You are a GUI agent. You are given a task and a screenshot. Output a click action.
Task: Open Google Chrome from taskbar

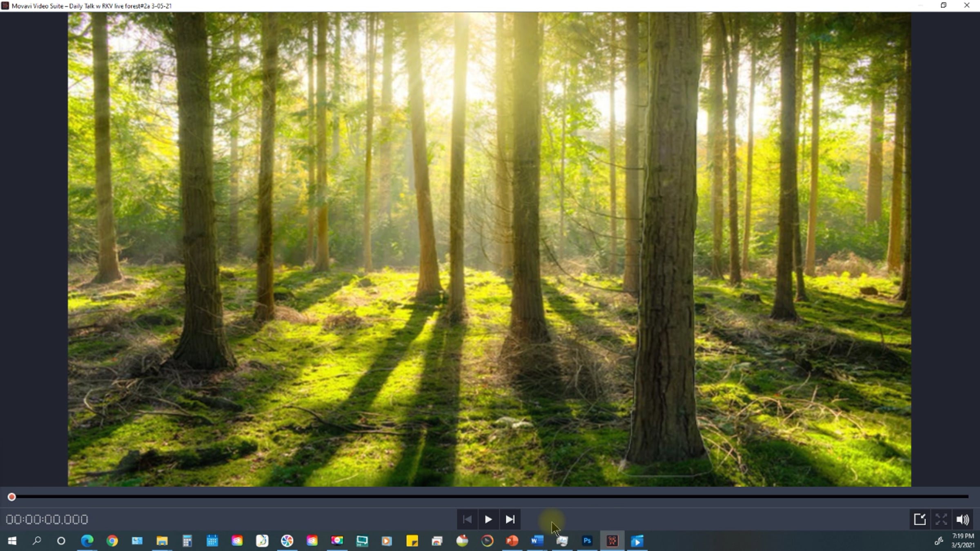pos(112,541)
